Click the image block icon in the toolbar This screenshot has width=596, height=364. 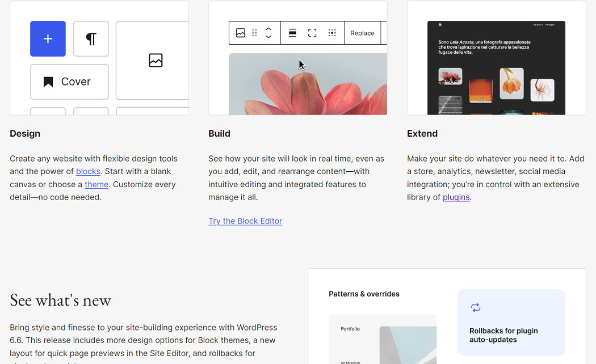click(241, 33)
